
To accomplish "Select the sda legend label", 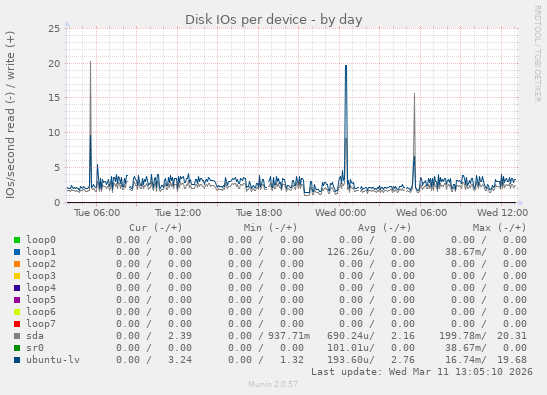I will pos(35,336).
